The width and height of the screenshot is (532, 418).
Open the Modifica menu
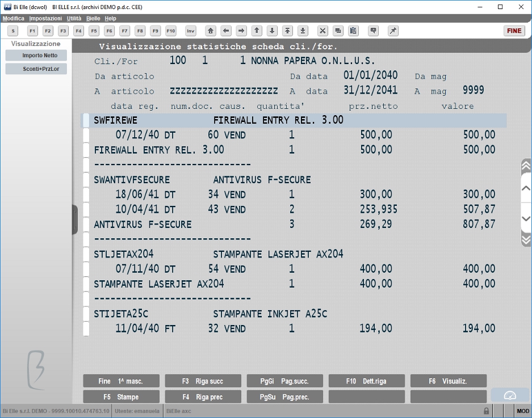(x=14, y=18)
